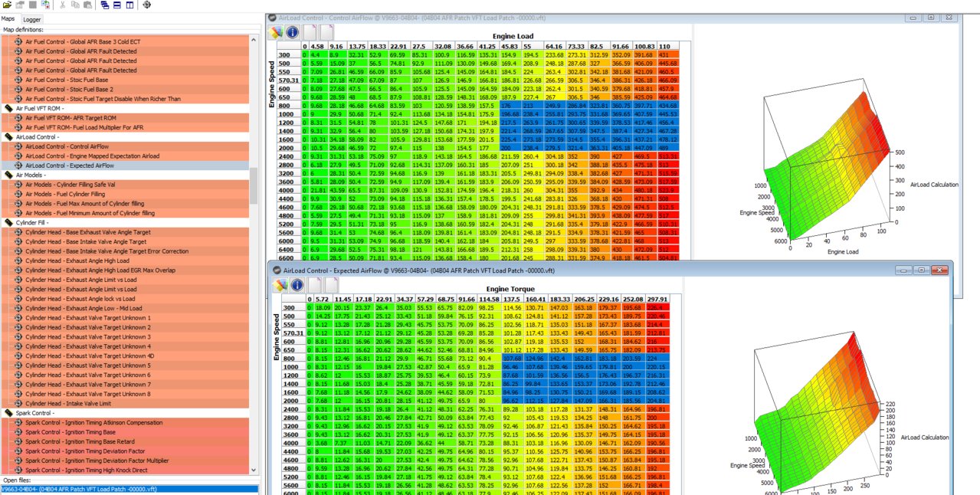Click right page icon in Control AirFlow window
The width and height of the screenshot is (980, 495).
click(x=327, y=32)
